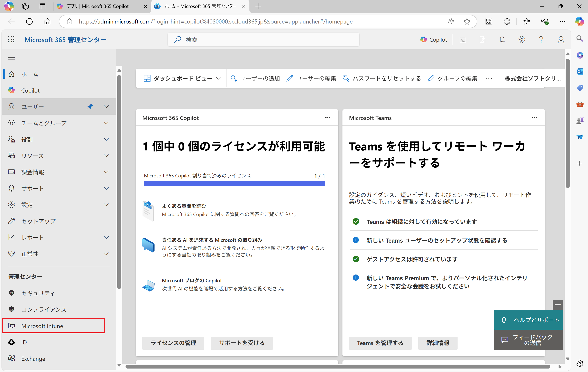Open the Microsoft Teams card overflow menu
This screenshot has width=588, height=372.
point(534,118)
